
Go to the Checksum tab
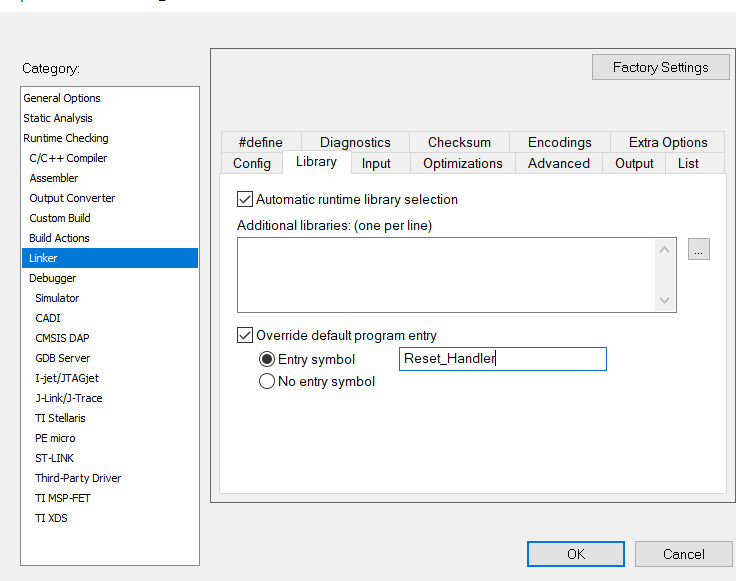(x=459, y=142)
